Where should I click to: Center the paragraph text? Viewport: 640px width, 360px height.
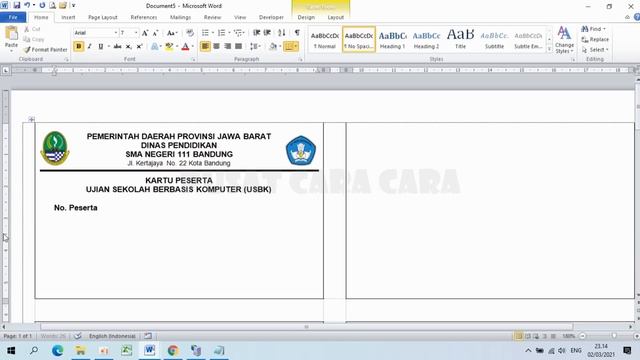pos(216,47)
